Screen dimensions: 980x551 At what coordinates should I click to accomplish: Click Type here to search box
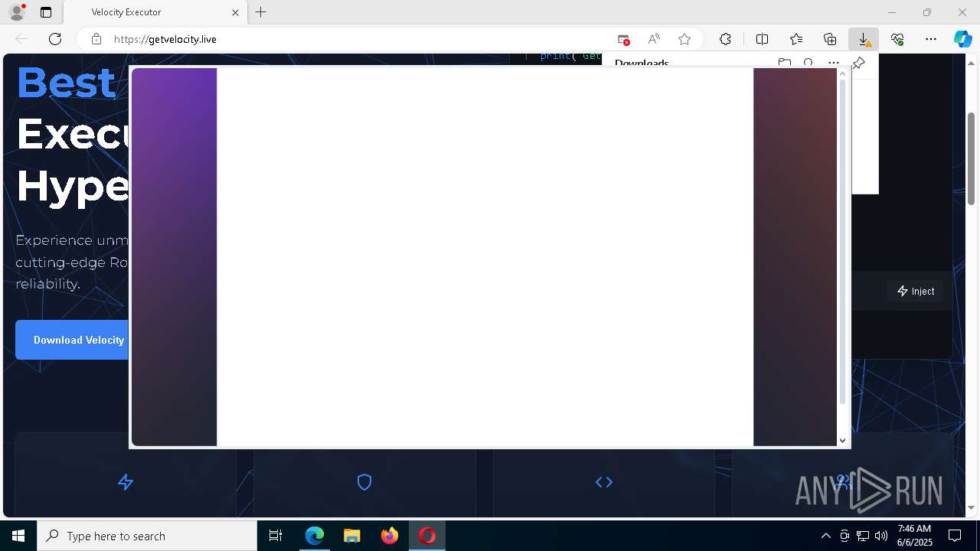[147, 536]
